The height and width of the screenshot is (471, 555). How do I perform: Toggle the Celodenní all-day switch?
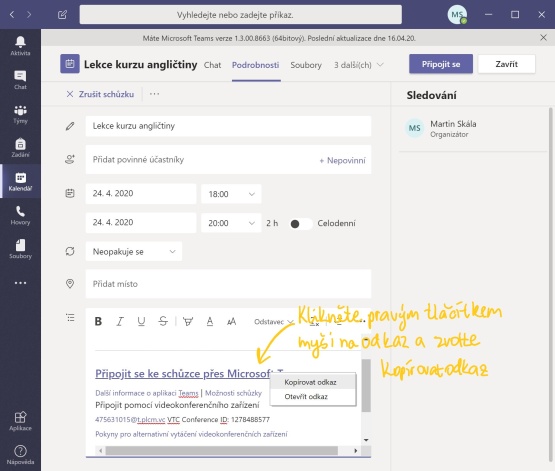click(x=300, y=224)
